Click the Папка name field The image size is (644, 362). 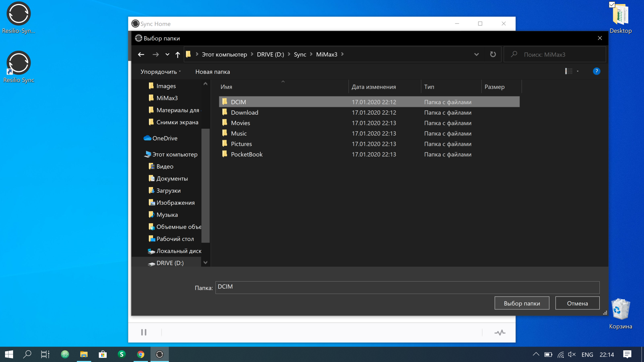407,287
